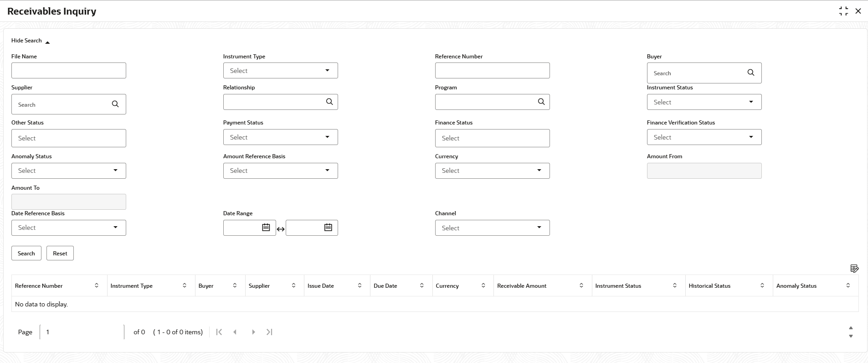Click the Buyer search magnifier icon

750,73
